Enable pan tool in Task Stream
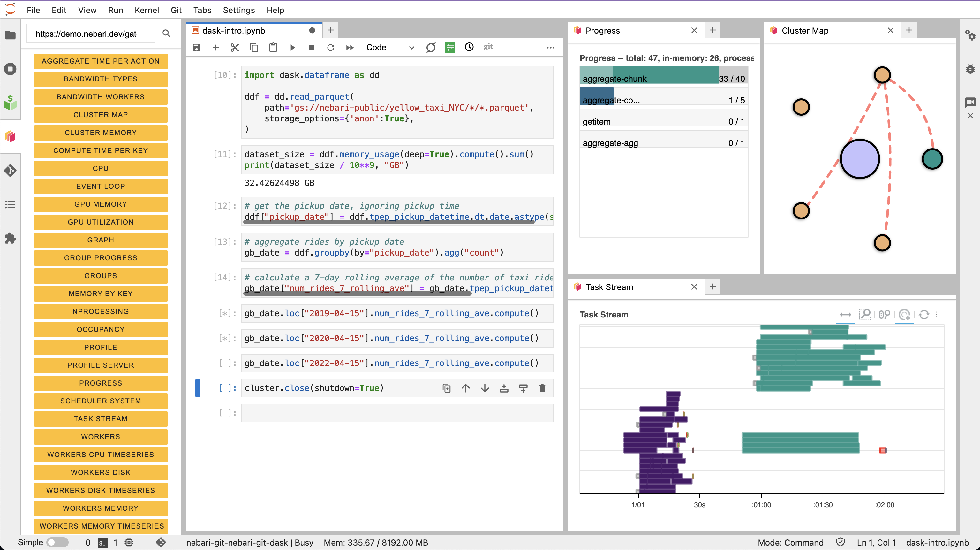Viewport: 980px width, 550px height. 846,315
